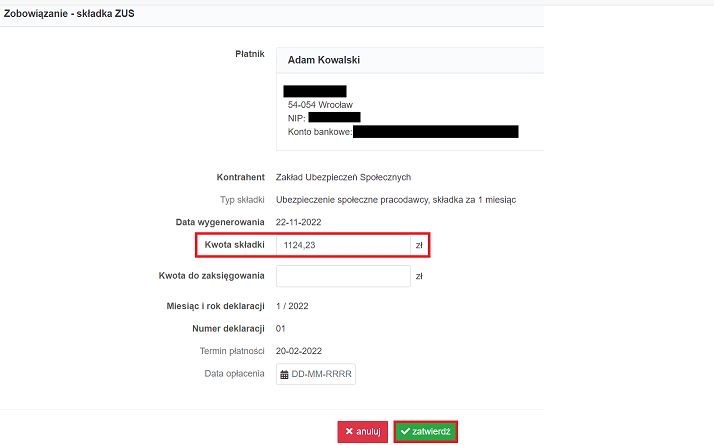
Task: Click the Konto bankowe: label
Action: pos(320,132)
